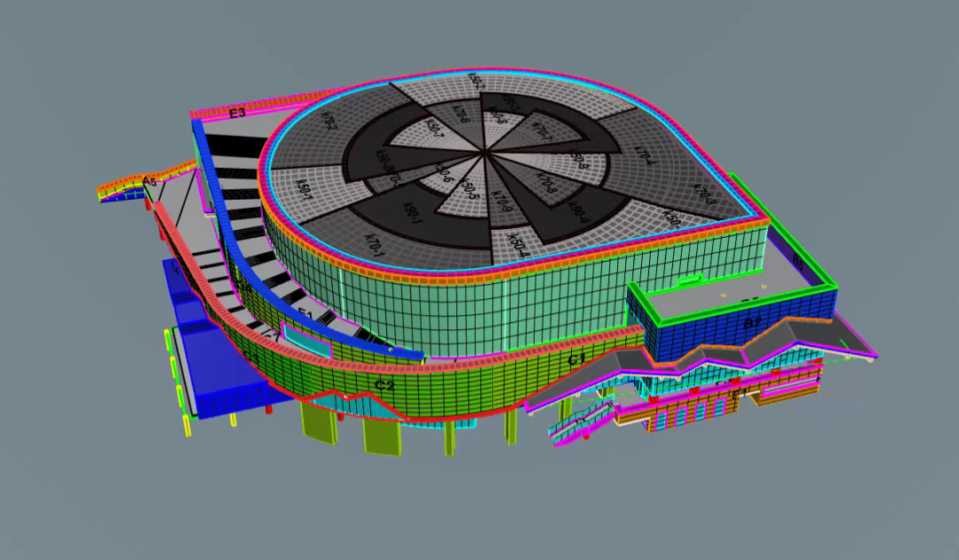959x560 pixels.
Task: Select the roof wedge labeled k70-7
Action: coord(541,130)
